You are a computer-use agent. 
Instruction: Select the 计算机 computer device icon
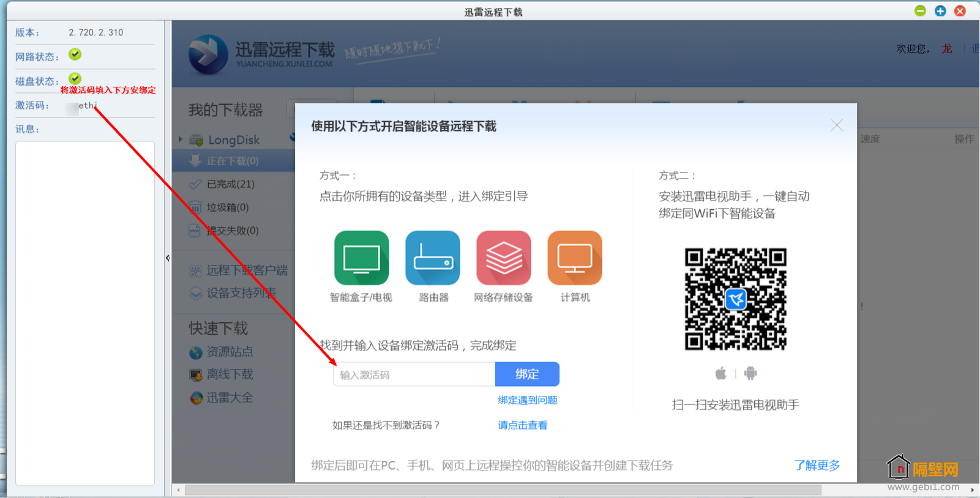575,258
